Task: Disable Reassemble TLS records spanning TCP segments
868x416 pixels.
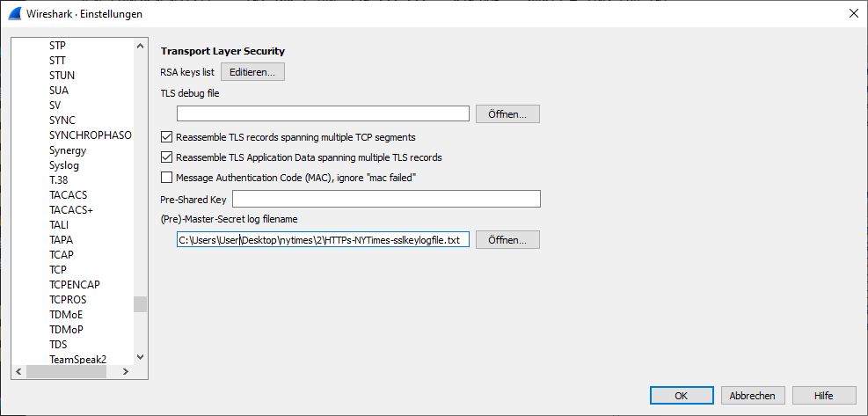Action: tap(166, 136)
